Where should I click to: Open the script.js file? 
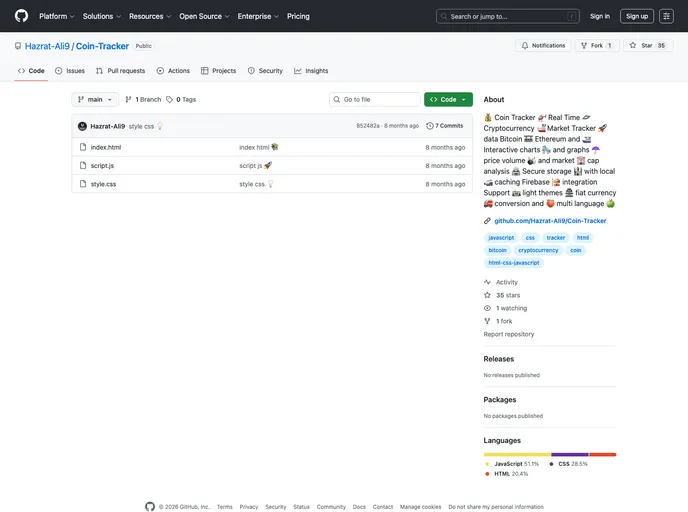pos(102,165)
